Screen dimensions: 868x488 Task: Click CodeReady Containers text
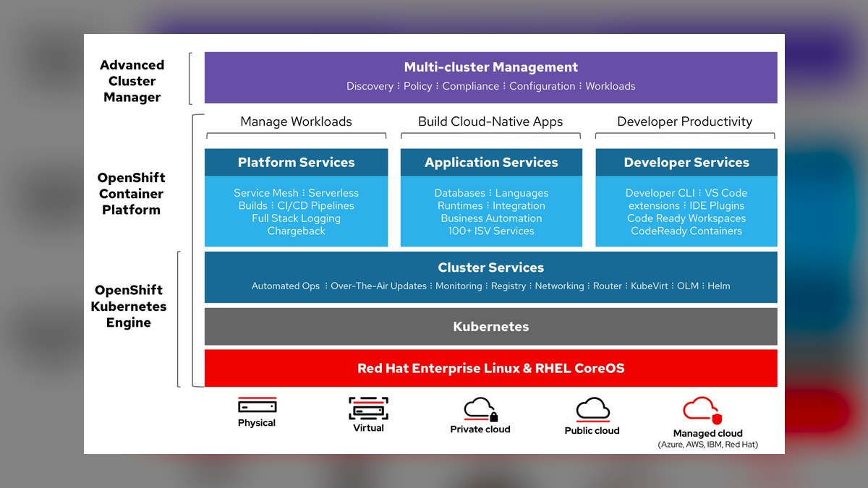686,231
